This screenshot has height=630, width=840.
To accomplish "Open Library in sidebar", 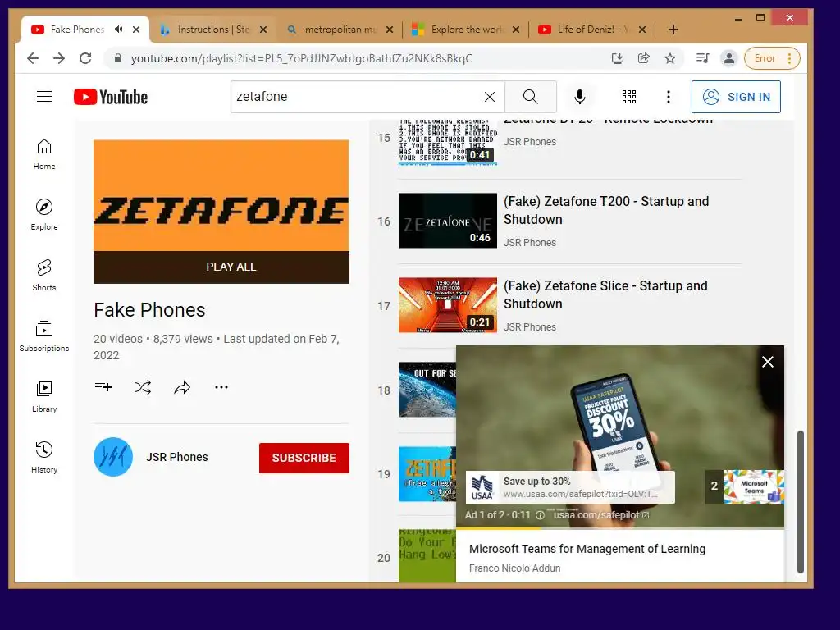I will pyautogui.click(x=44, y=396).
